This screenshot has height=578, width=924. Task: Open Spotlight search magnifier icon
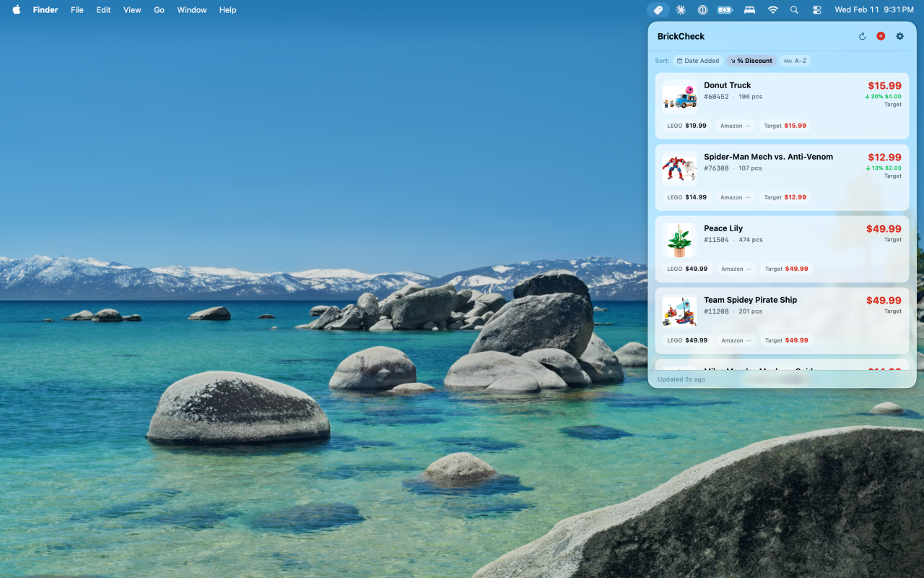pyautogui.click(x=794, y=10)
